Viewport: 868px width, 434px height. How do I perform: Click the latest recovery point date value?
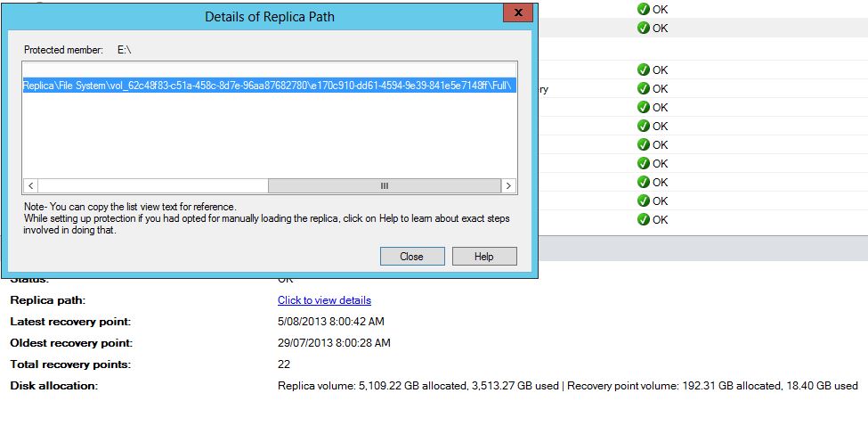(x=331, y=321)
